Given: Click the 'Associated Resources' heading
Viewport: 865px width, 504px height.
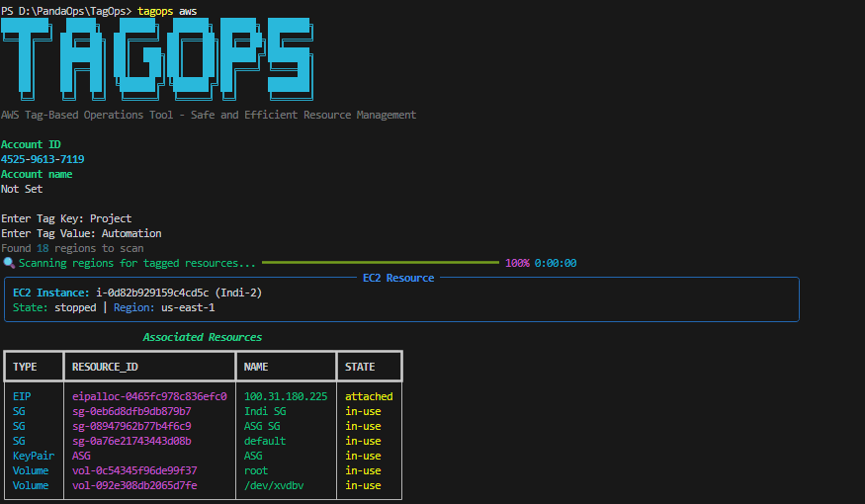Looking at the screenshot, I should [x=202, y=337].
